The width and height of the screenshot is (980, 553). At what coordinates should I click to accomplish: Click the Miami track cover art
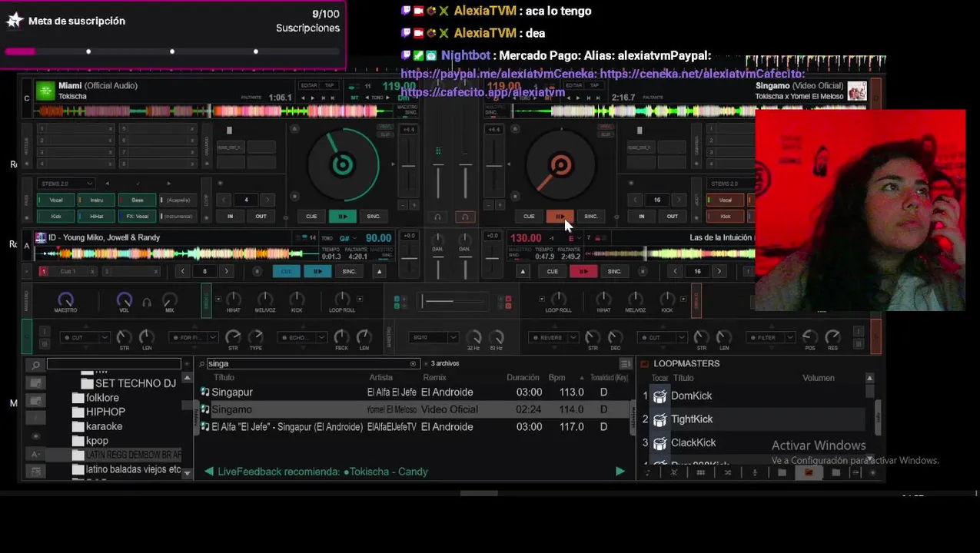(45, 91)
